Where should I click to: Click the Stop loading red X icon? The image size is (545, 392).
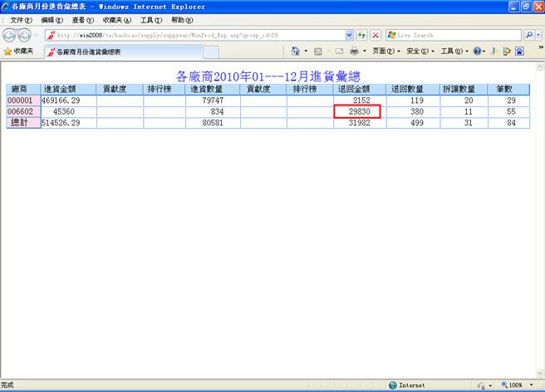(376, 35)
